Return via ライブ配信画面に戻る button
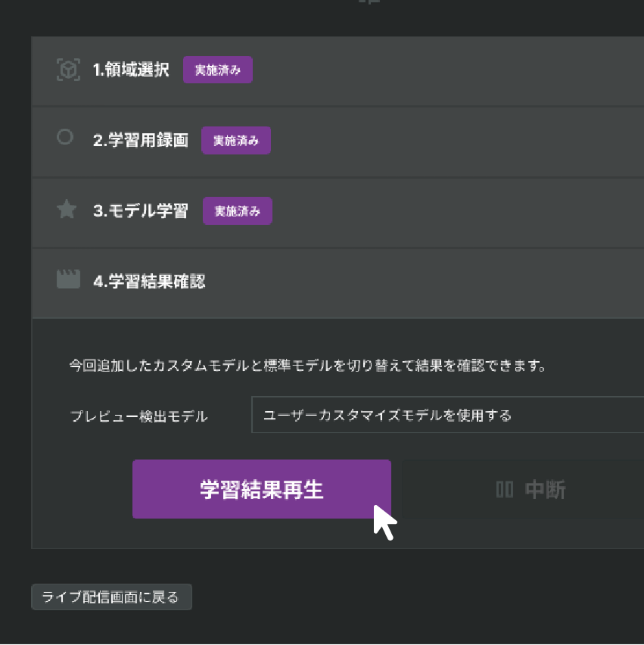Screen dimensions: 644x645 click(x=111, y=597)
